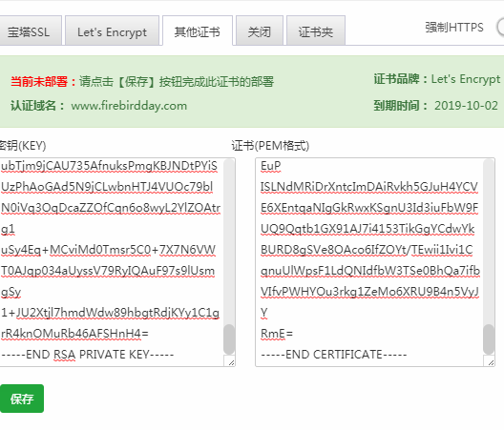504x430 pixels.
Task: Click the certificate line starting ISLNdMRiDrXntc
Action: pyautogui.click(x=369, y=187)
